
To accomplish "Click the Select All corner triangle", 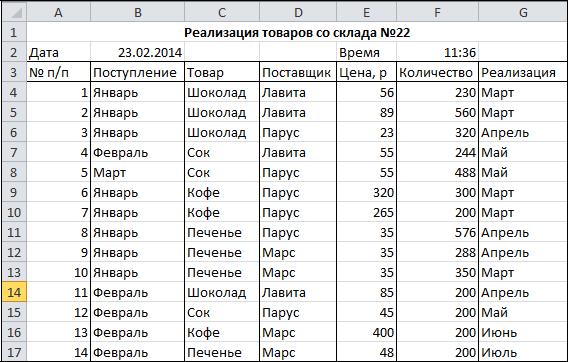I will click(x=14, y=13).
